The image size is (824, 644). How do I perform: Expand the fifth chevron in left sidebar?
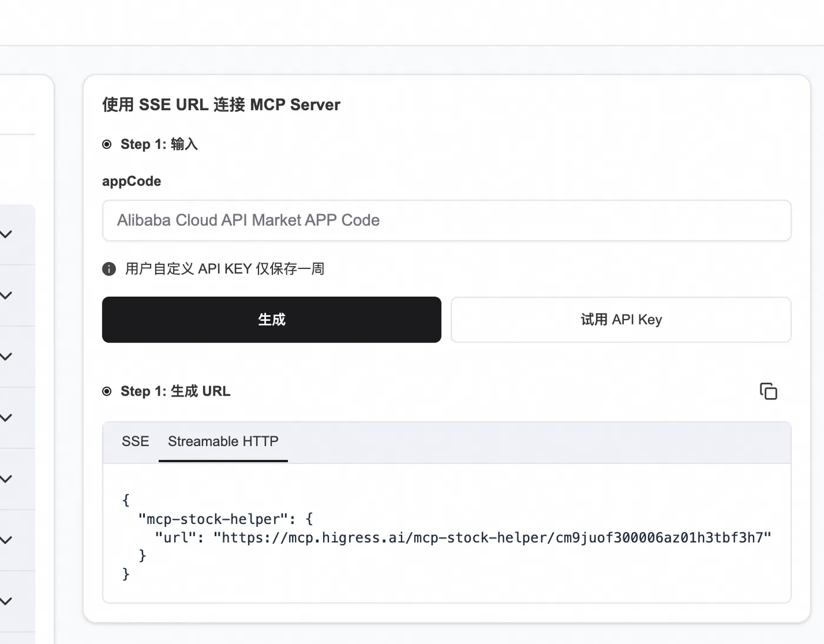tap(6, 479)
